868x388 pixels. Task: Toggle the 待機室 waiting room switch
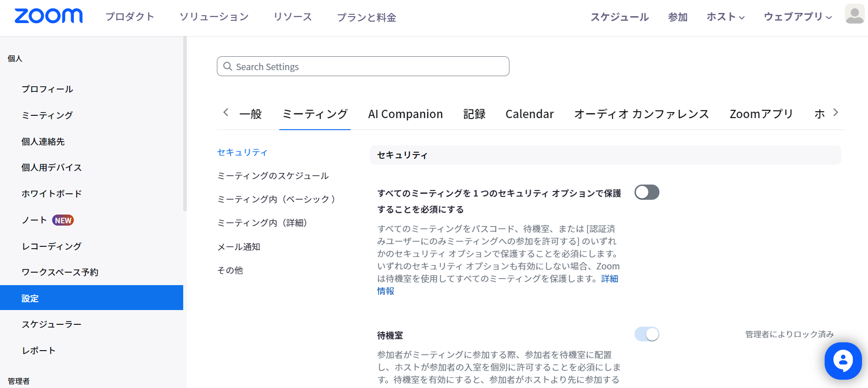coord(647,334)
